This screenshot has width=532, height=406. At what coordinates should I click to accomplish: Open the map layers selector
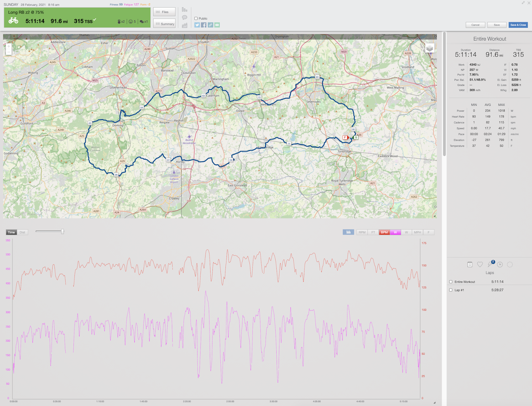coord(430,48)
